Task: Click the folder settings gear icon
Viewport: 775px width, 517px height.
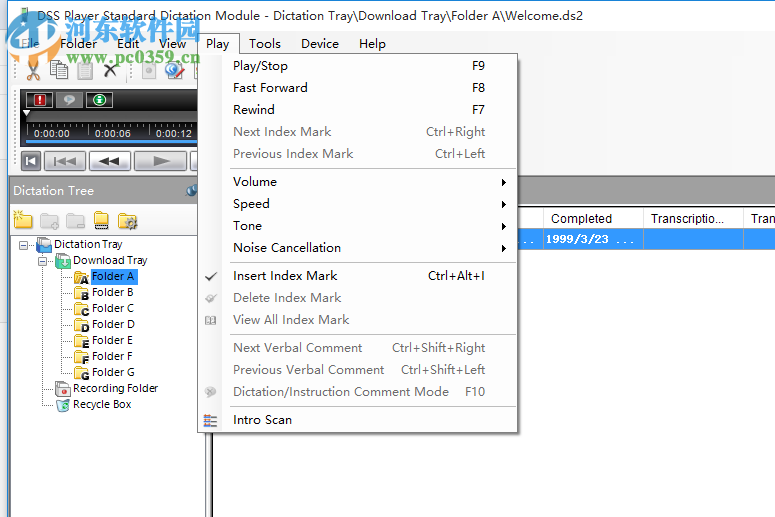Action: (x=128, y=221)
